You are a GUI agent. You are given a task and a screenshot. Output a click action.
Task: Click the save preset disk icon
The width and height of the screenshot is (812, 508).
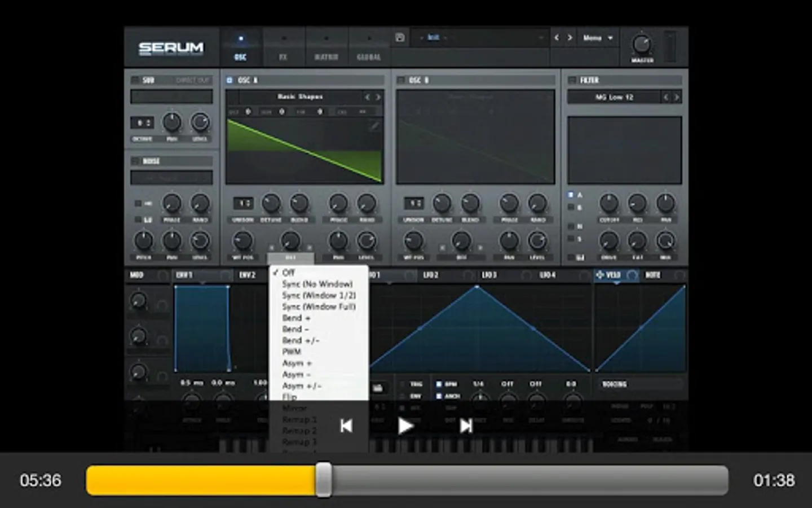400,38
